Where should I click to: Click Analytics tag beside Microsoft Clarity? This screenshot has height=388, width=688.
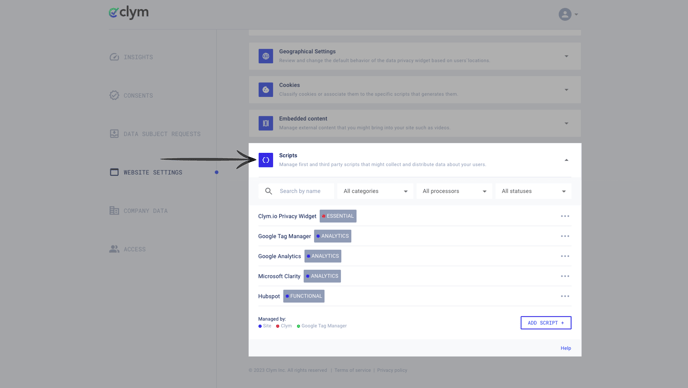coord(322,276)
